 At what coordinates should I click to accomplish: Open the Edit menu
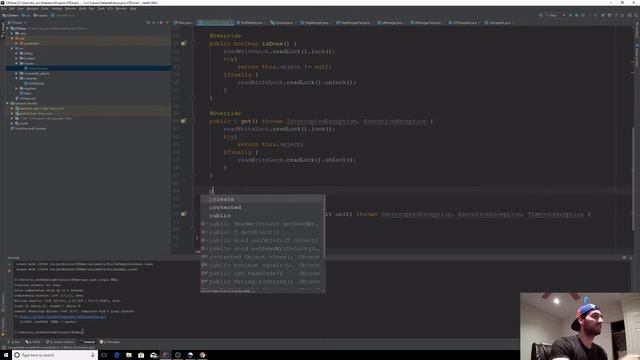tap(12, 9)
